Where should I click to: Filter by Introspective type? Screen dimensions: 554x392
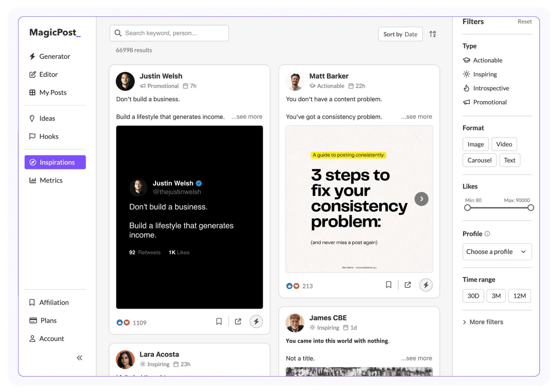click(486, 88)
